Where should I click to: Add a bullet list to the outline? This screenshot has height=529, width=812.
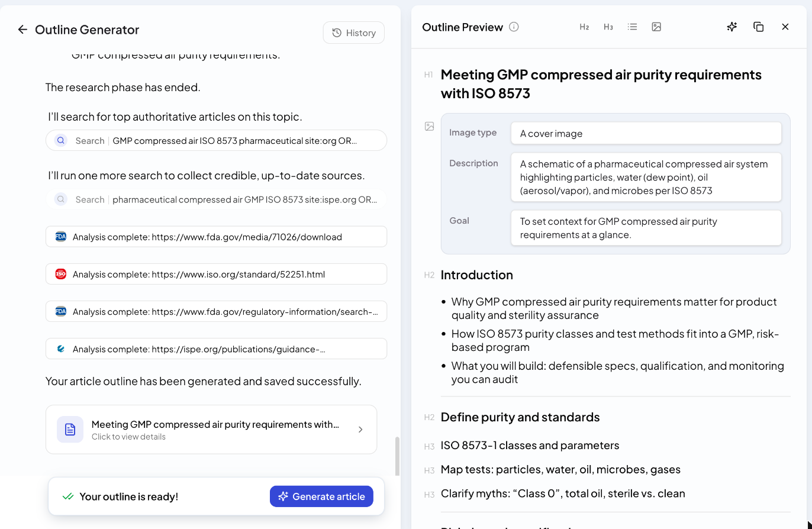click(633, 27)
